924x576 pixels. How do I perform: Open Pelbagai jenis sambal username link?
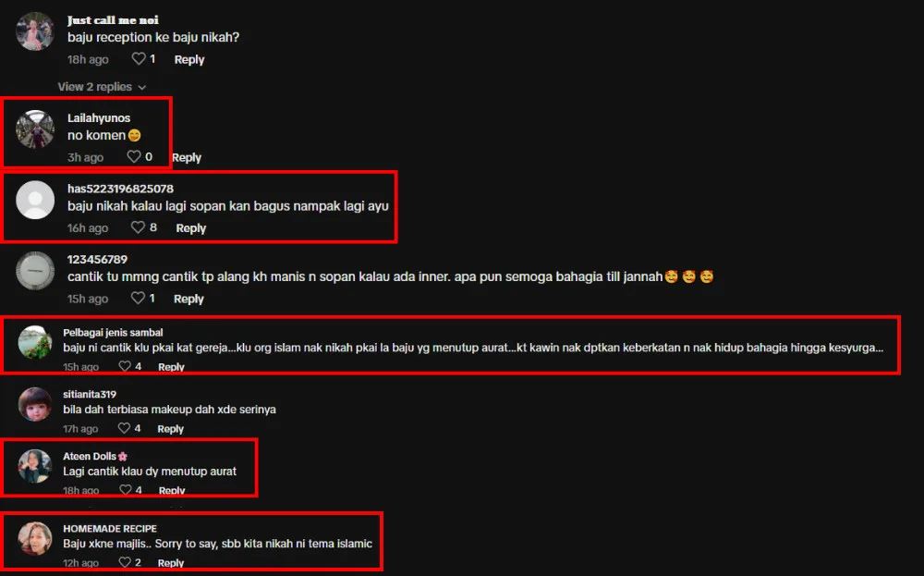[x=113, y=333]
